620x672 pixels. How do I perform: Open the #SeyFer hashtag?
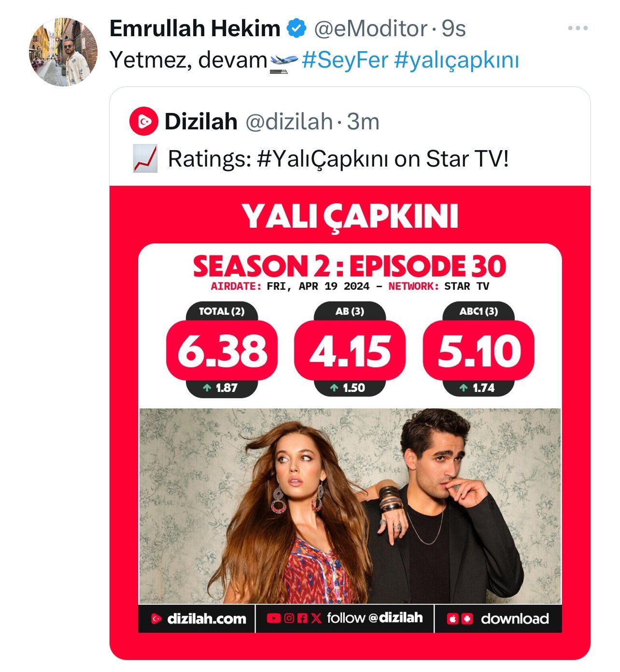click(345, 60)
